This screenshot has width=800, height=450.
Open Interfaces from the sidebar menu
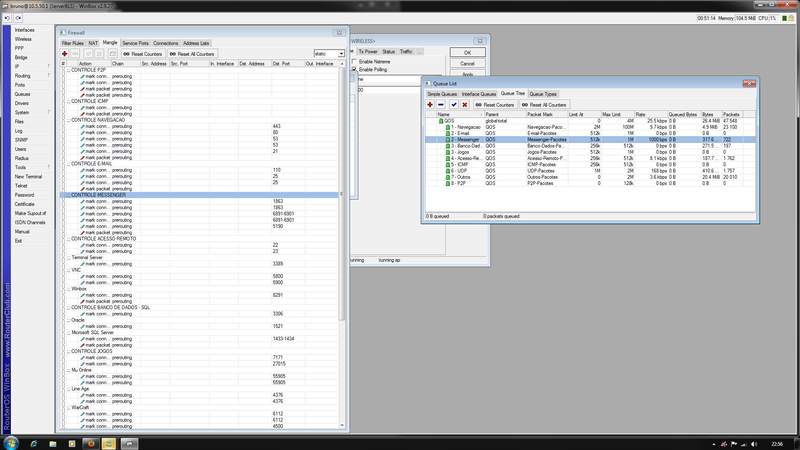point(24,30)
